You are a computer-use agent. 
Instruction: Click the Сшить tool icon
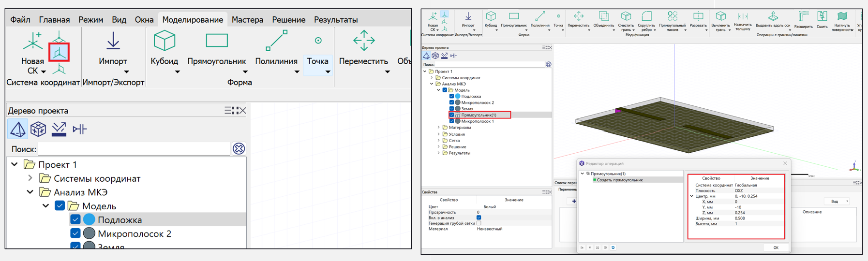point(822,17)
